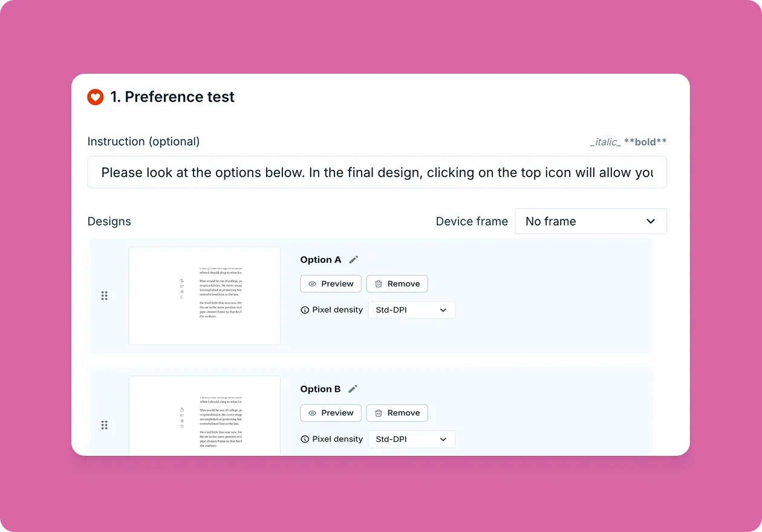The width and height of the screenshot is (762, 532).
Task: Click the pencil icon to rename Option A
Action: pos(353,259)
